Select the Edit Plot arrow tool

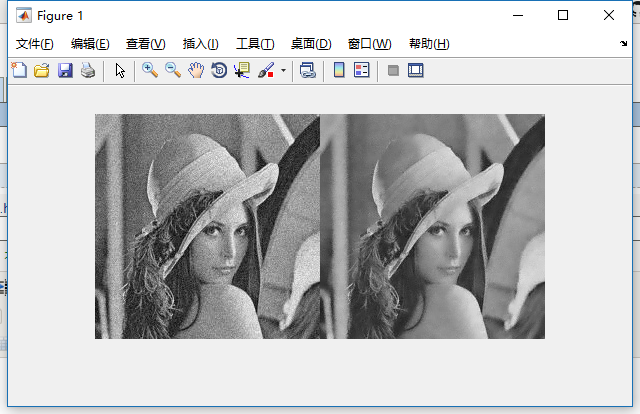120,70
